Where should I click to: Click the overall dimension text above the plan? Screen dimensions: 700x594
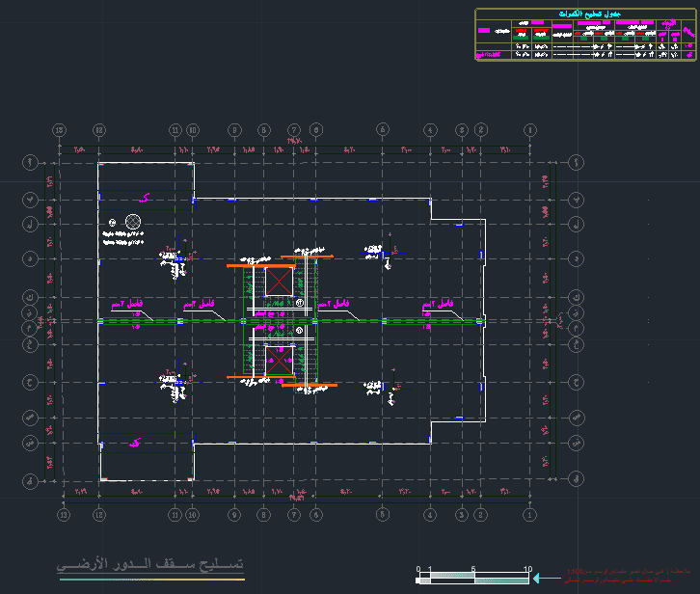point(295,141)
